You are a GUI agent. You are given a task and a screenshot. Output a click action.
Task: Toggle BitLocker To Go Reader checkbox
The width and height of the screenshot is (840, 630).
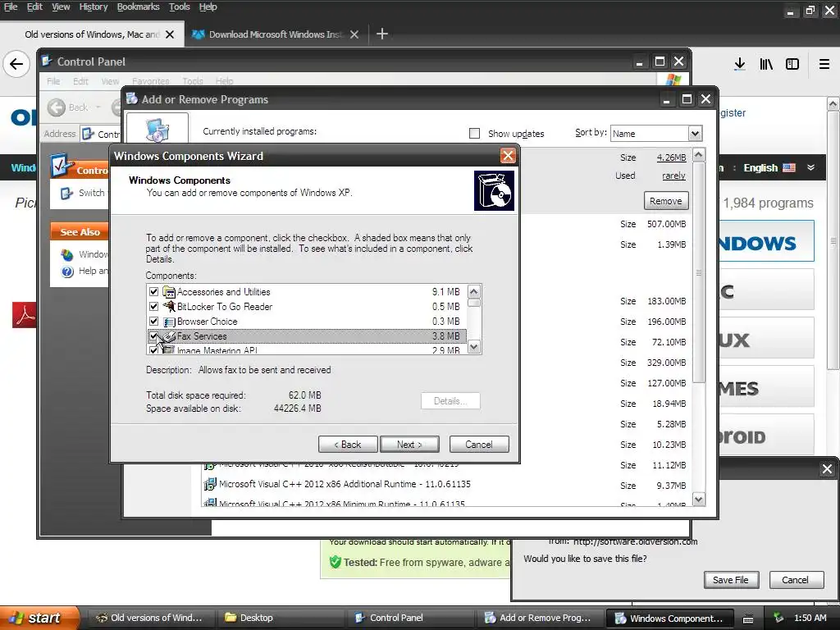point(153,307)
